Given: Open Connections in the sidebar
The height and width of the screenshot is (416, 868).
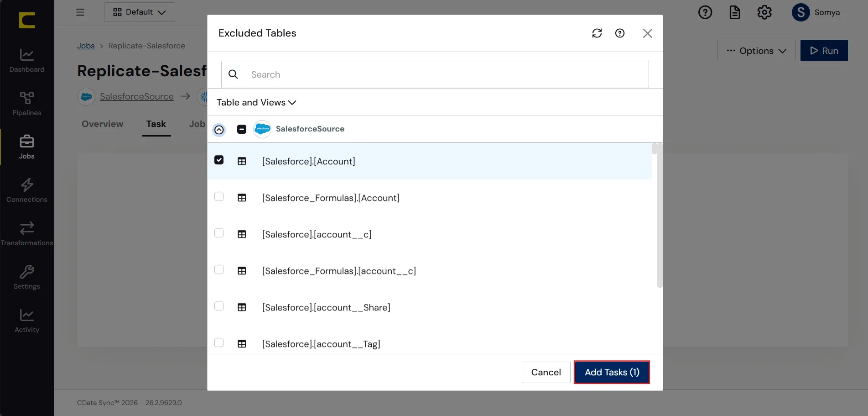Looking at the screenshot, I should coord(27,190).
